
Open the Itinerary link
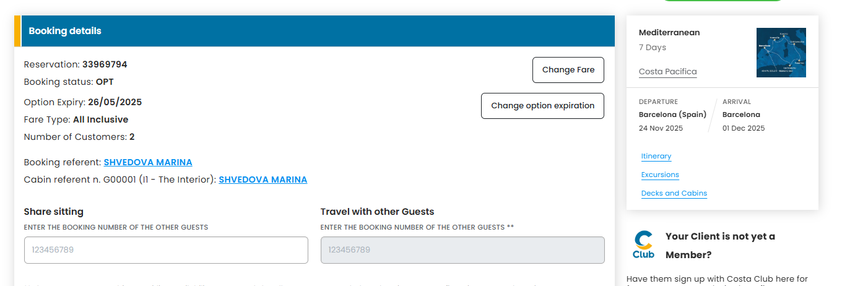pyautogui.click(x=656, y=156)
